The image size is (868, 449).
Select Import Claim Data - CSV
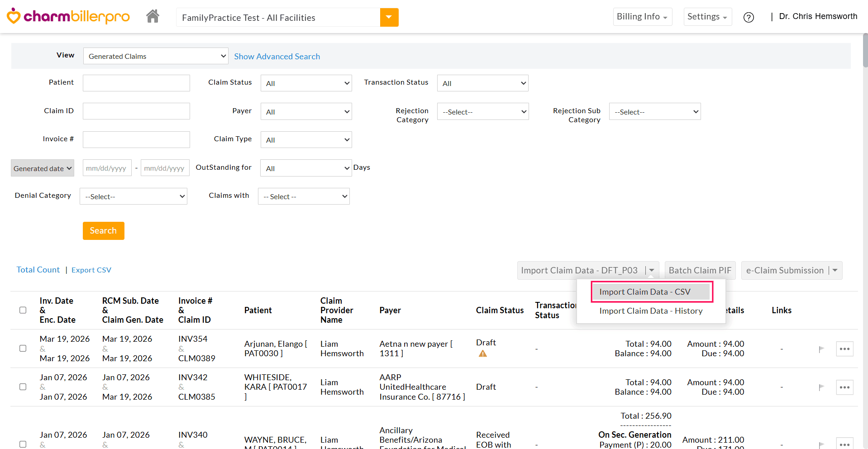pyautogui.click(x=651, y=292)
